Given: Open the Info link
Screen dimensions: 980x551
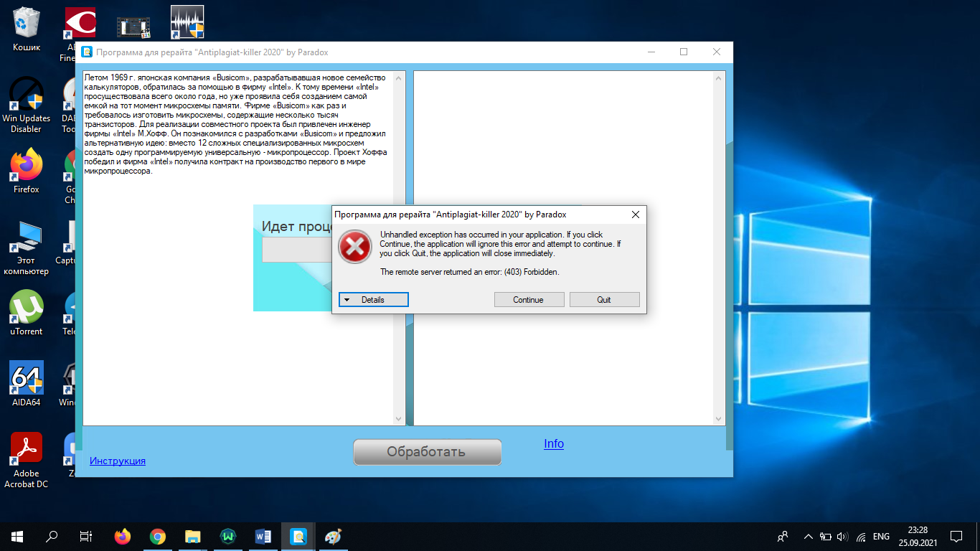Looking at the screenshot, I should tap(553, 443).
